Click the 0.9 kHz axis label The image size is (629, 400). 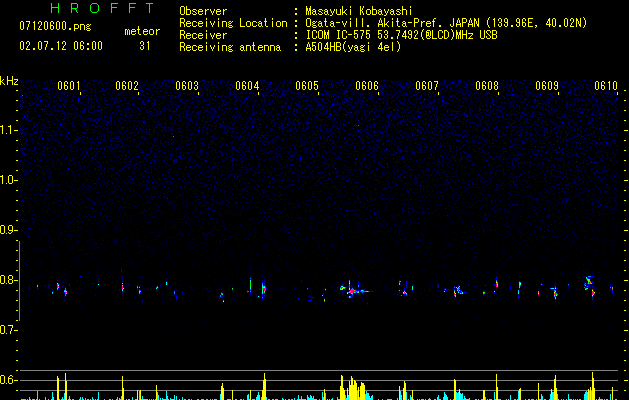point(8,230)
